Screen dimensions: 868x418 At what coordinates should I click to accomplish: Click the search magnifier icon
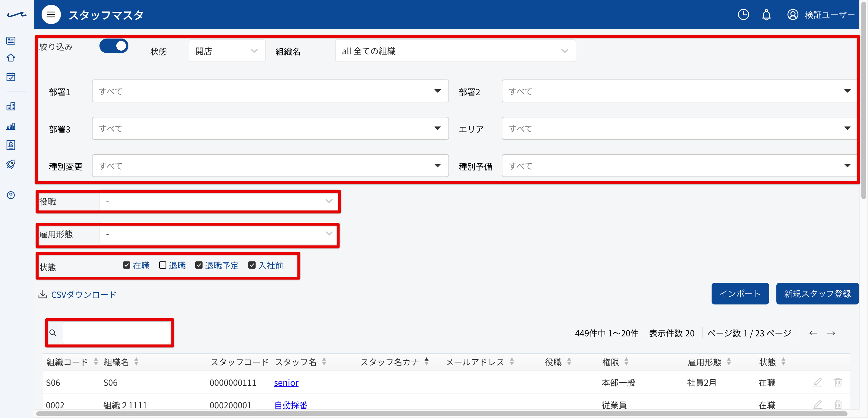[x=53, y=333]
